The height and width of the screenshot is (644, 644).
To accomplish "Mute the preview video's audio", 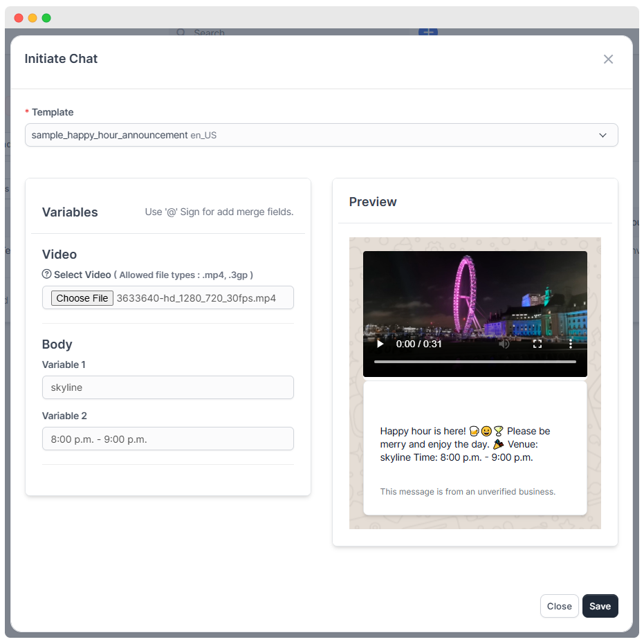I will click(505, 344).
